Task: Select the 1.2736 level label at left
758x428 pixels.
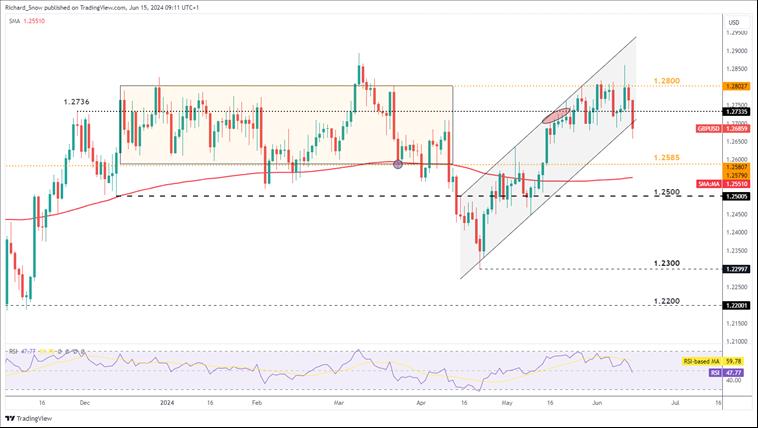Action: (x=76, y=102)
